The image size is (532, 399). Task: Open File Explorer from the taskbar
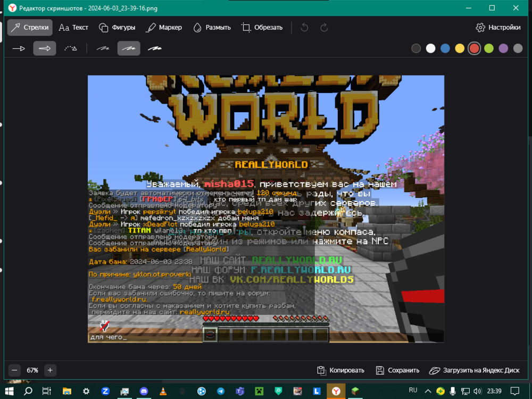[x=67, y=391]
